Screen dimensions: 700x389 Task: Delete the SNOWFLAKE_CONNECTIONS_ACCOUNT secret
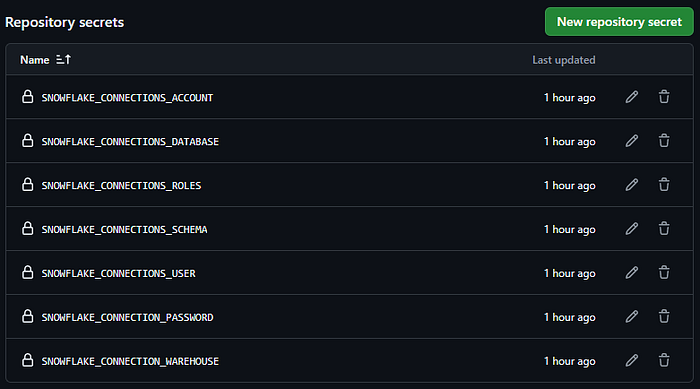click(664, 97)
